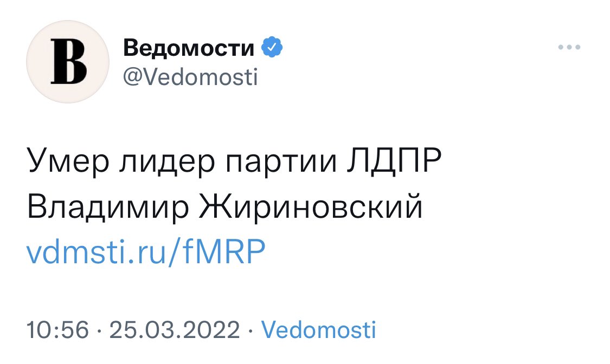Viewport: 610px width, 364px height.
Task: Click the tweet line 'Умер лидер партии ЛДПР'
Action: click(234, 161)
